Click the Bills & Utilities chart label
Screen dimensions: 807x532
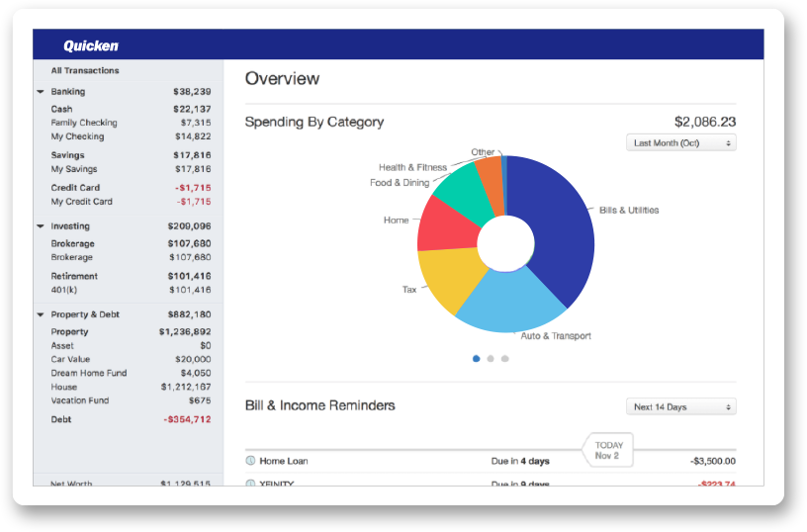(x=629, y=210)
